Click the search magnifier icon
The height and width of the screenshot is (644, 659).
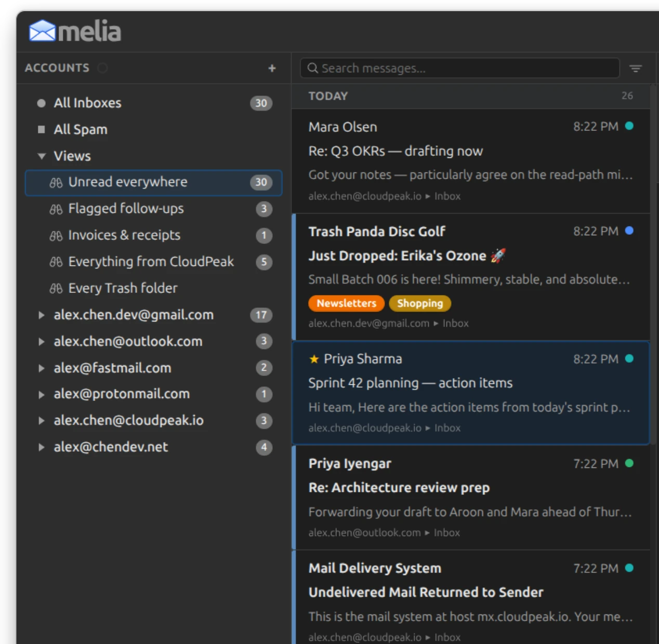[312, 68]
